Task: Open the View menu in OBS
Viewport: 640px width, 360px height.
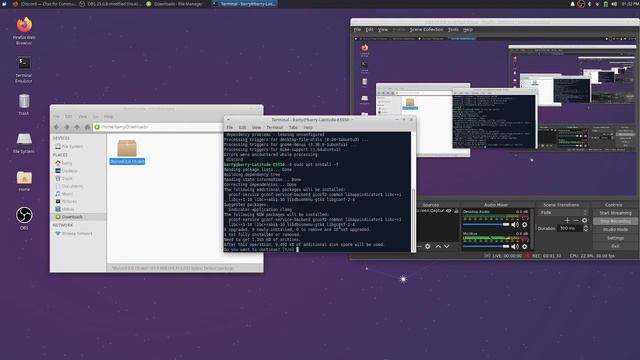Action: tap(382, 30)
